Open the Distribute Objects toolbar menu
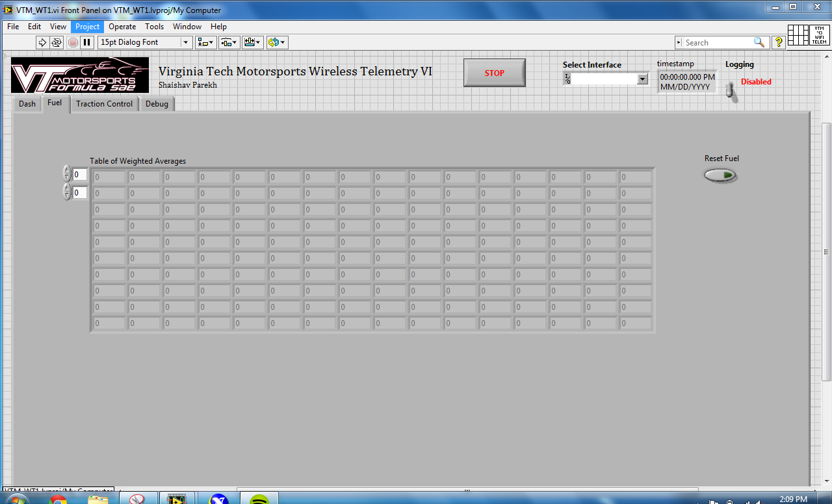This screenshot has height=504, width=832. pyautogui.click(x=229, y=42)
